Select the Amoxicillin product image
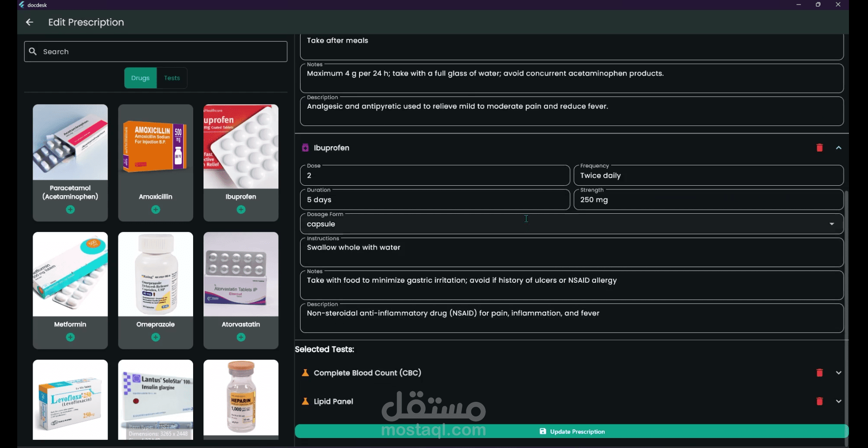This screenshot has width=868, height=448. point(155,146)
